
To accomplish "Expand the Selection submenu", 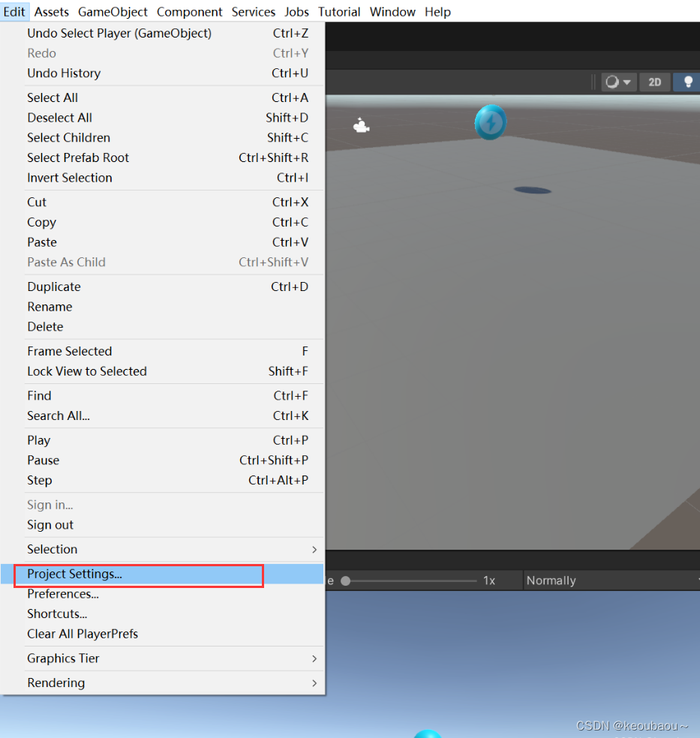I will [x=52, y=549].
